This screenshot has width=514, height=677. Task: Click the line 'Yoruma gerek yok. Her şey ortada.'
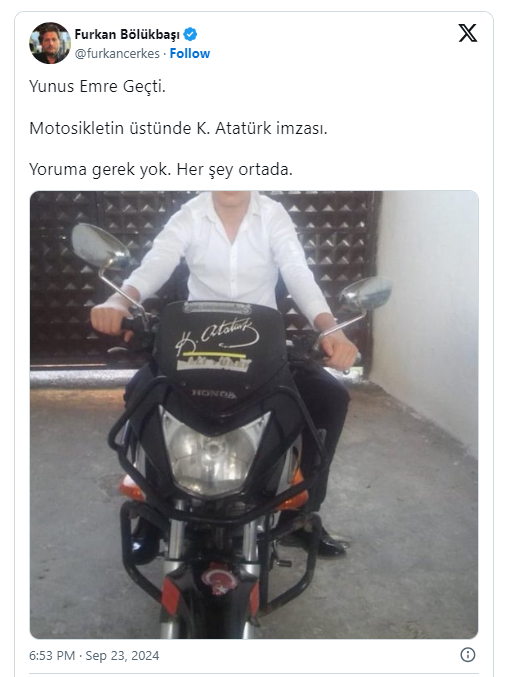click(x=161, y=169)
